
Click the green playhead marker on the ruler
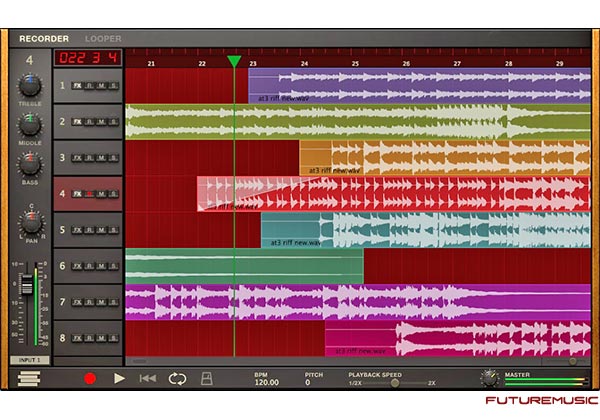234,61
